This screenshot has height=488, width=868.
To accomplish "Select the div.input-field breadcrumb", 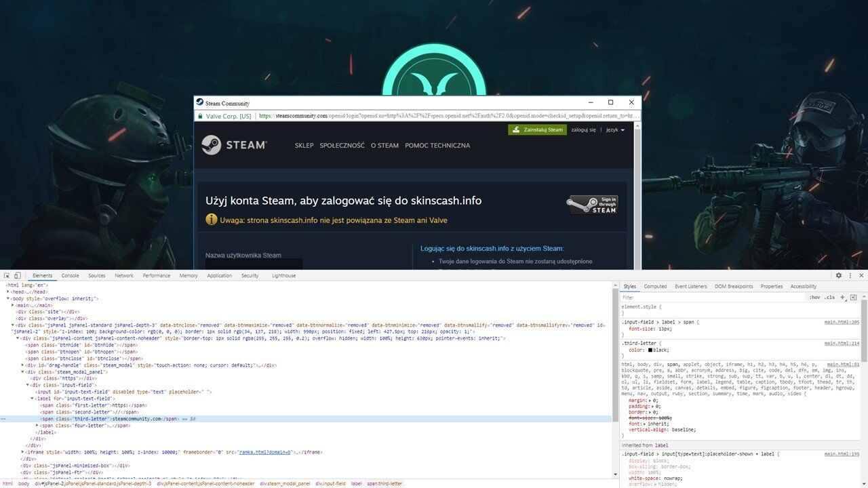I will click(x=330, y=483).
